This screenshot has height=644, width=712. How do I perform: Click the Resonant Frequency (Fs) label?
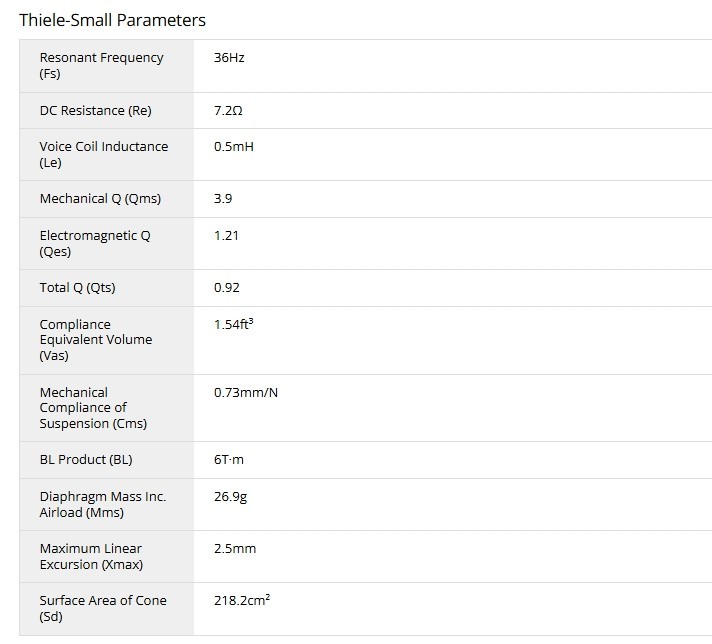(101, 65)
